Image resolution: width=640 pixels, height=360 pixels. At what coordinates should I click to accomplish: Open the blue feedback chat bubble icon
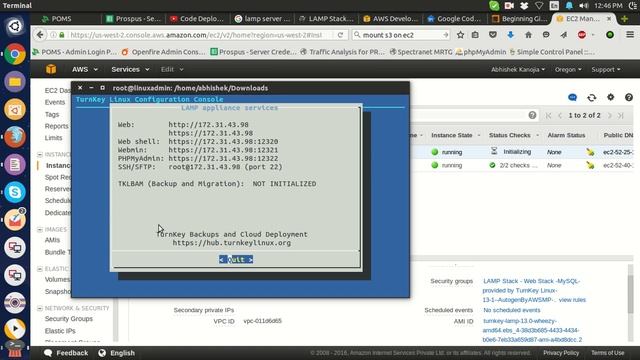[x=572, y=97]
